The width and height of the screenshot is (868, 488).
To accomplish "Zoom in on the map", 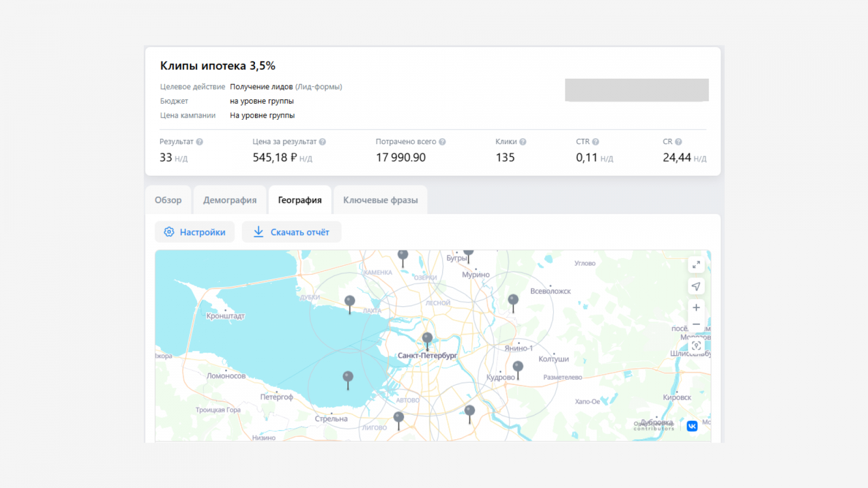I will point(696,307).
